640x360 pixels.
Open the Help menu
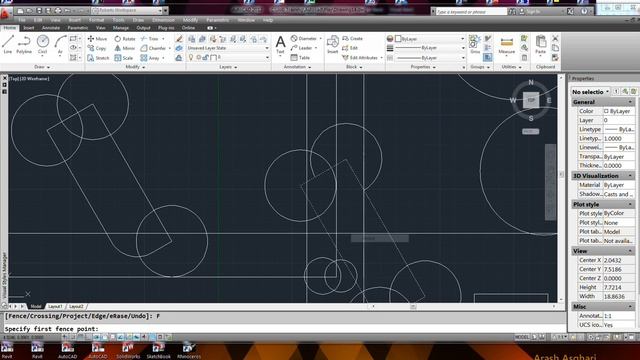(x=268, y=20)
